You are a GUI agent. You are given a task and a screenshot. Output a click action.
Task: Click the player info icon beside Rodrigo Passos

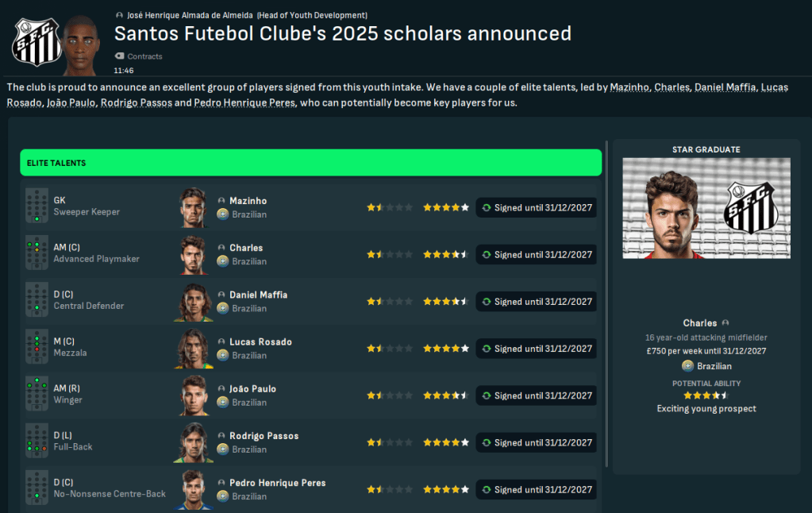pyautogui.click(x=221, y=436)
